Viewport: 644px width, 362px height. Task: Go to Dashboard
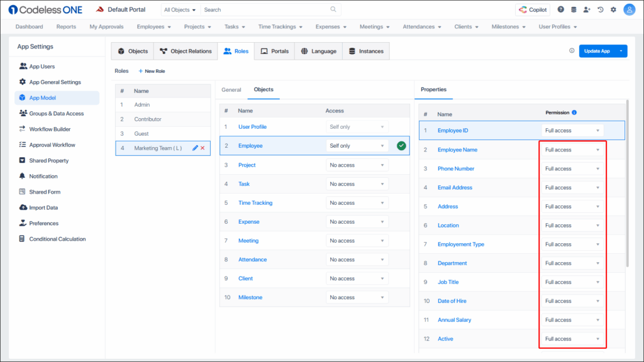[x=29, y=26]
